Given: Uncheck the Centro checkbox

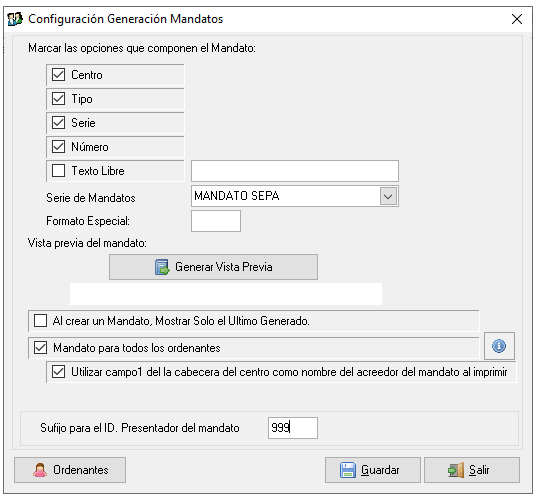Looking at the screenshot, I should click(x=58, y=74).
